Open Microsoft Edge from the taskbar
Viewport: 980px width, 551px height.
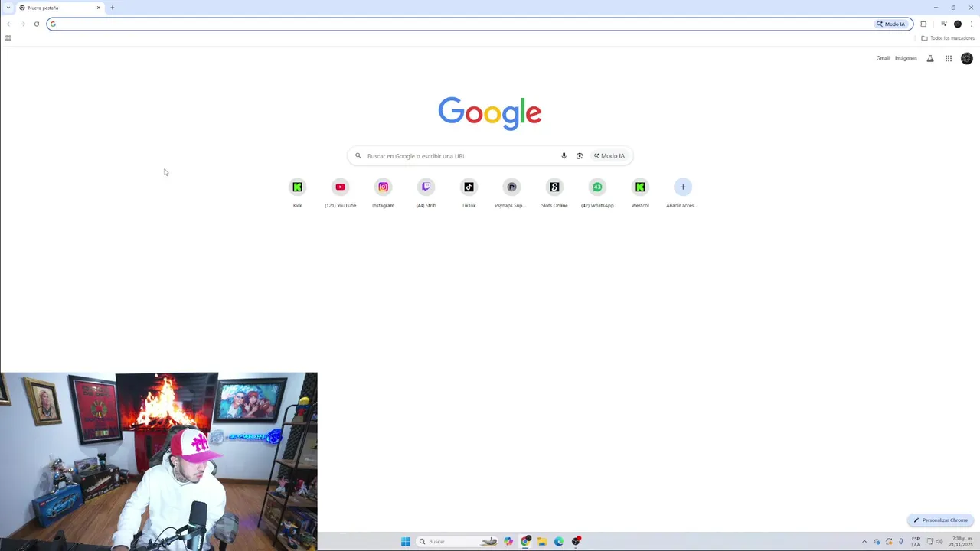click(559, 541)
